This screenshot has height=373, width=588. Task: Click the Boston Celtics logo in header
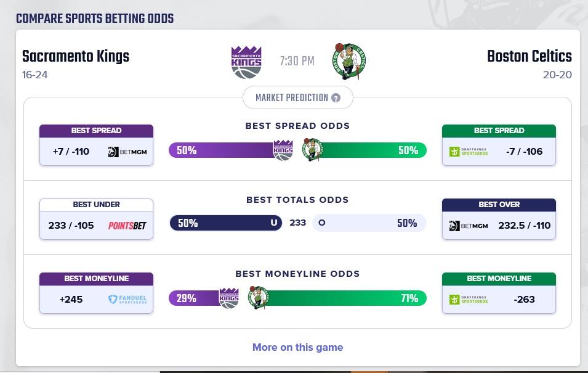click(349, 62)
